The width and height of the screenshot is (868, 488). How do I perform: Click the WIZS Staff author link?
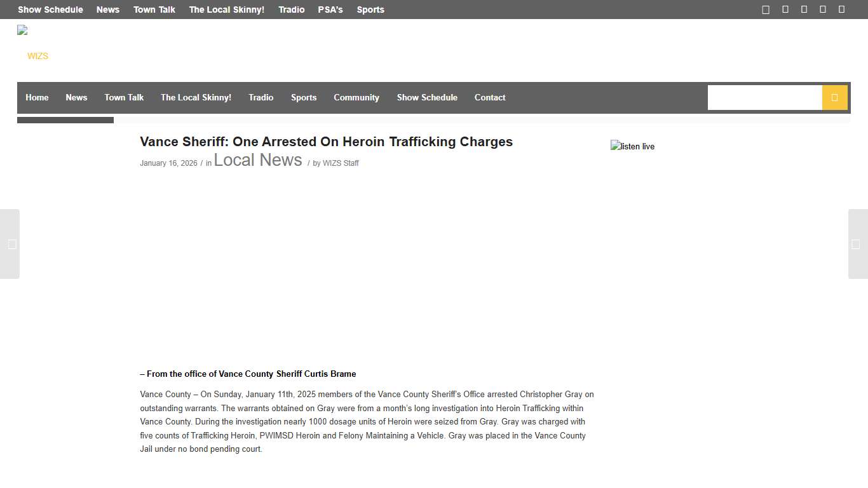point(341,163)
